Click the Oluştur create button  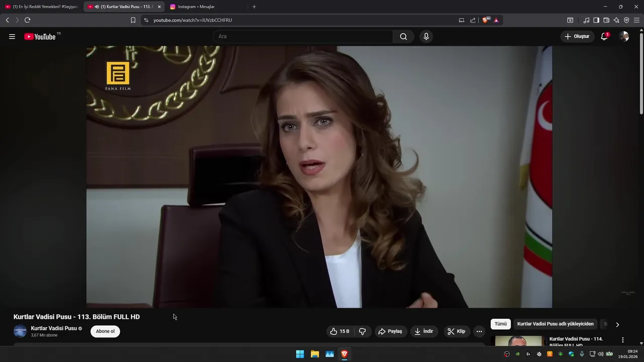point(578,37)
